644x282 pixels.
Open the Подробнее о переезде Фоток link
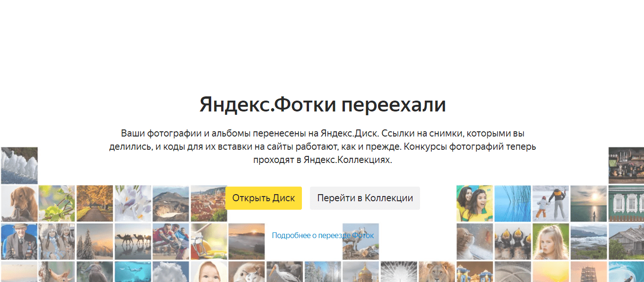pyautogui.click(x=323, y=235)
